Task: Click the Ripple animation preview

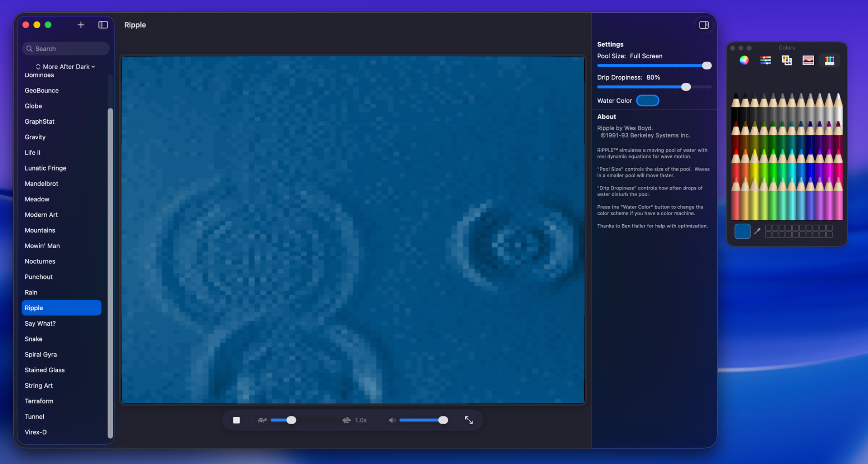Action: (353, 230)
